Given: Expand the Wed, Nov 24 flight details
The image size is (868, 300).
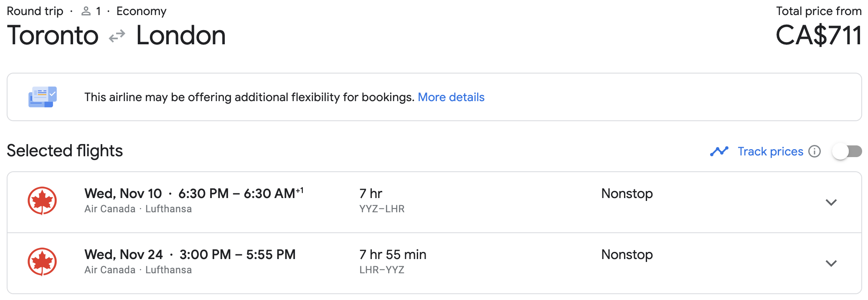Looking at the screenshot, I should tap(831, 263).
